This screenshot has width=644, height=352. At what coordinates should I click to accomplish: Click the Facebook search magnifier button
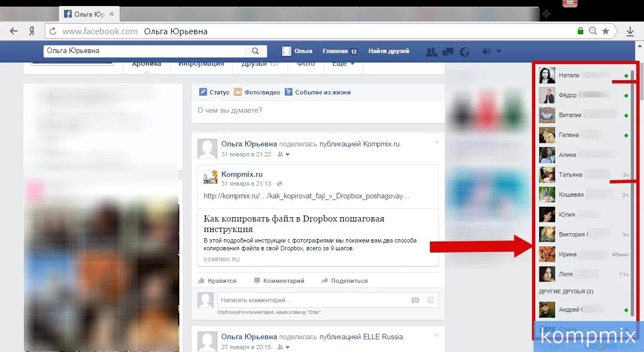(x=256, y=51)
